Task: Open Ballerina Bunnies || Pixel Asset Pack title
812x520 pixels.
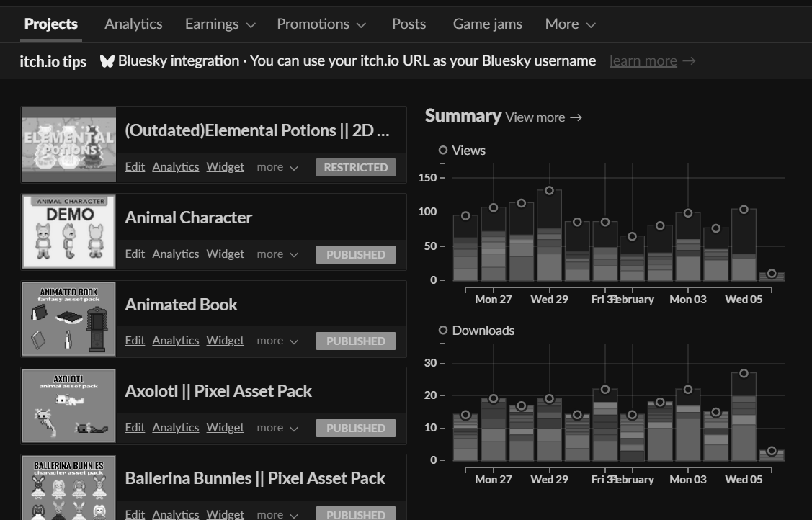Action: (255, 478)
